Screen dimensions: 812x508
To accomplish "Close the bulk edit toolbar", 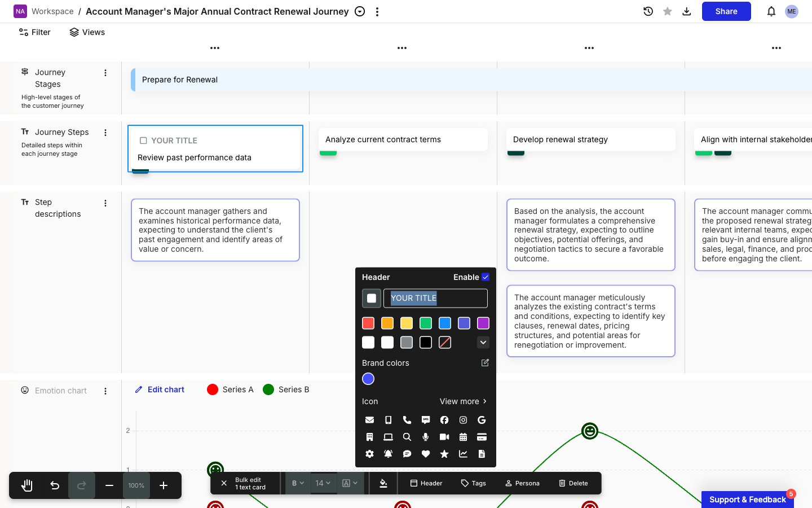I will tap(224, 483).
